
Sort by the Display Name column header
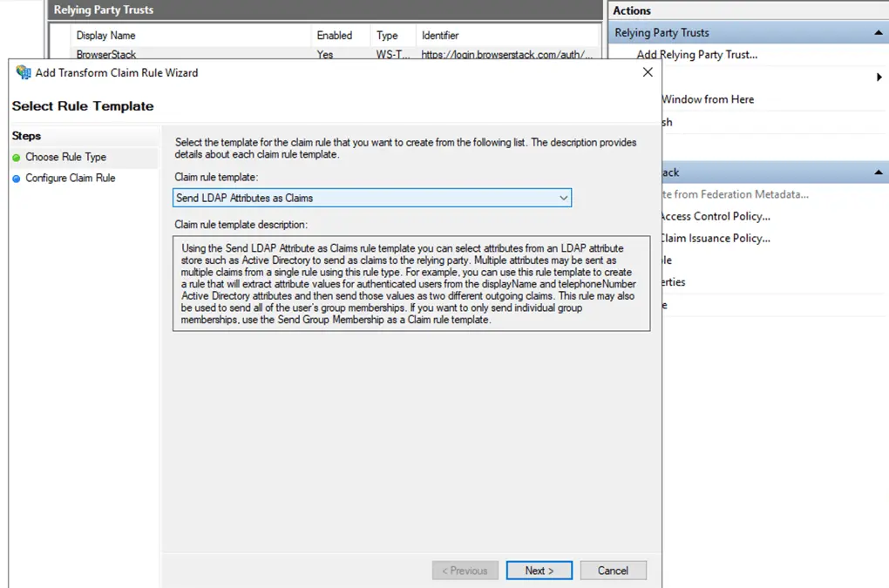105,36
